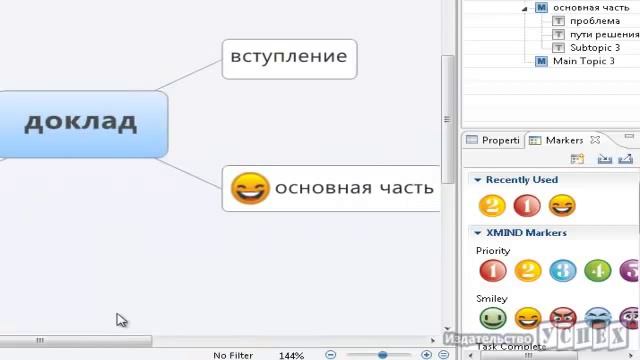Apply Priority 3 blue marker
Screen dimensions: 640x360
tap(563, 271)
